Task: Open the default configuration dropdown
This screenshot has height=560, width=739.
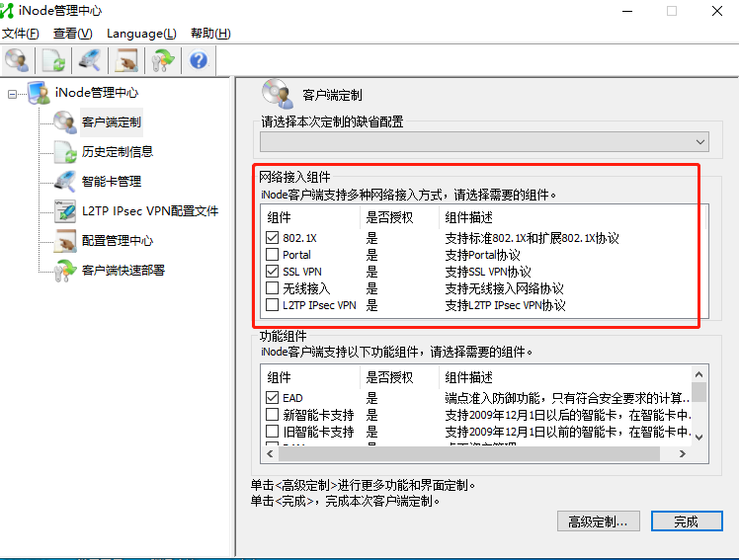Action: pos(484,142)
